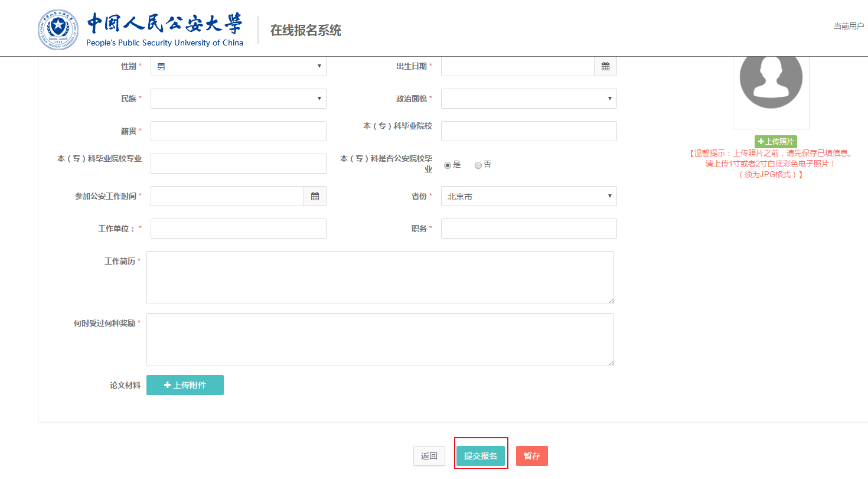This screenshot has height=479, width=868.
Task: Select 否 for public security graduate
Action: tap(478, 165)
